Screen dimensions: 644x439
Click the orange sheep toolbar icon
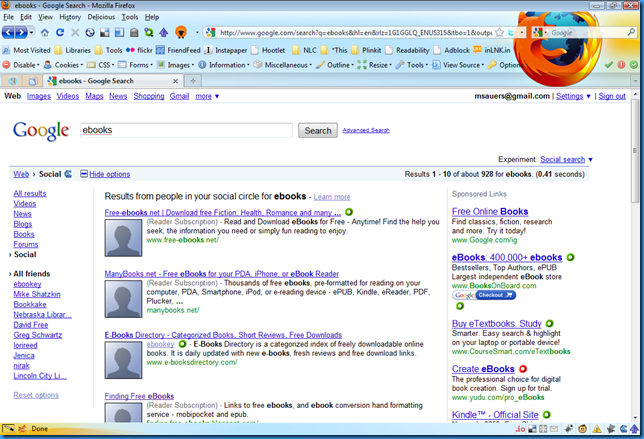click(181, 32)
